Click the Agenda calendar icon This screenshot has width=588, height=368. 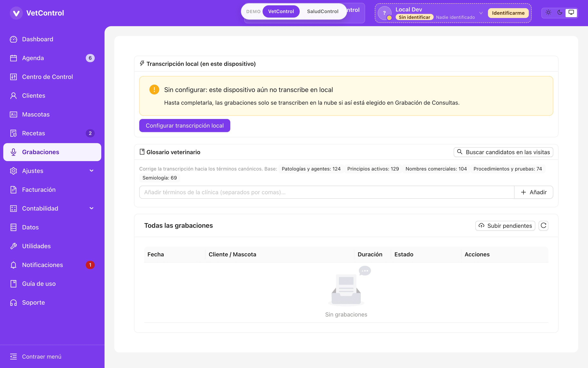(13, 58)
